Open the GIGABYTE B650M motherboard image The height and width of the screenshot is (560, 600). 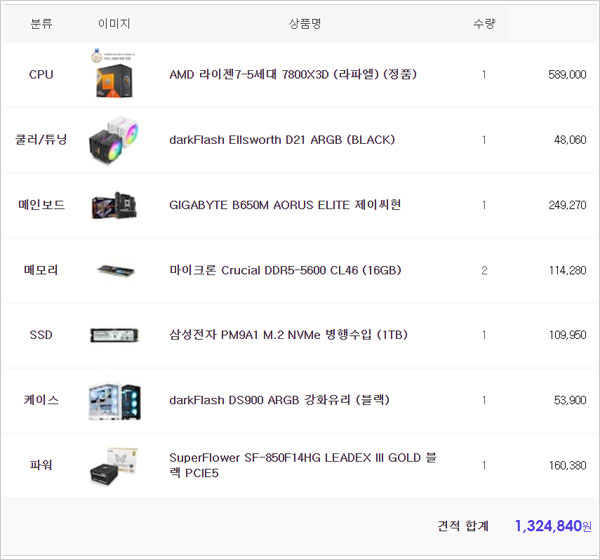pos(114,205)
